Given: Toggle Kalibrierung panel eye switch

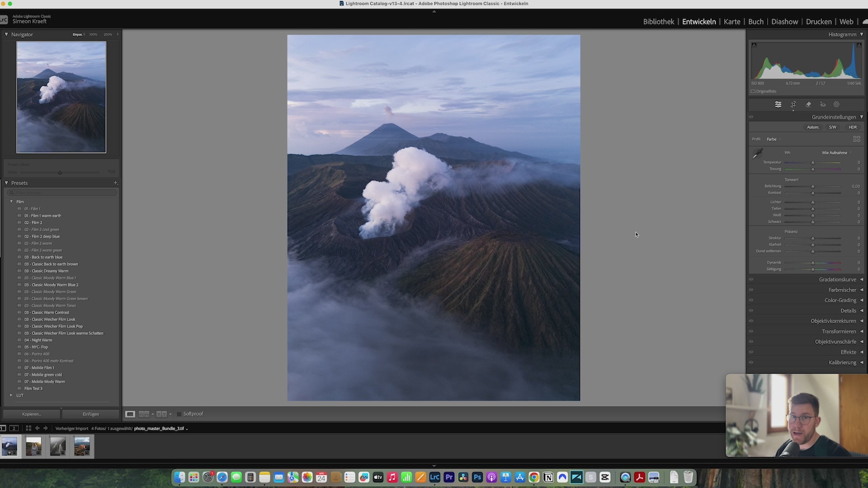Looking at the screenshot, I should pyautogui.click(x=751, y=362).
